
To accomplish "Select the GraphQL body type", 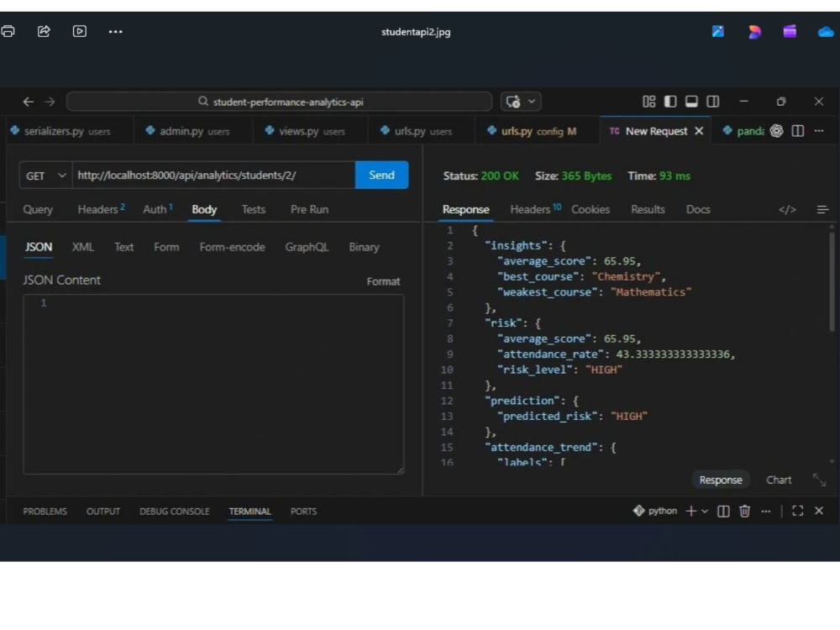I will pos(307,247).
